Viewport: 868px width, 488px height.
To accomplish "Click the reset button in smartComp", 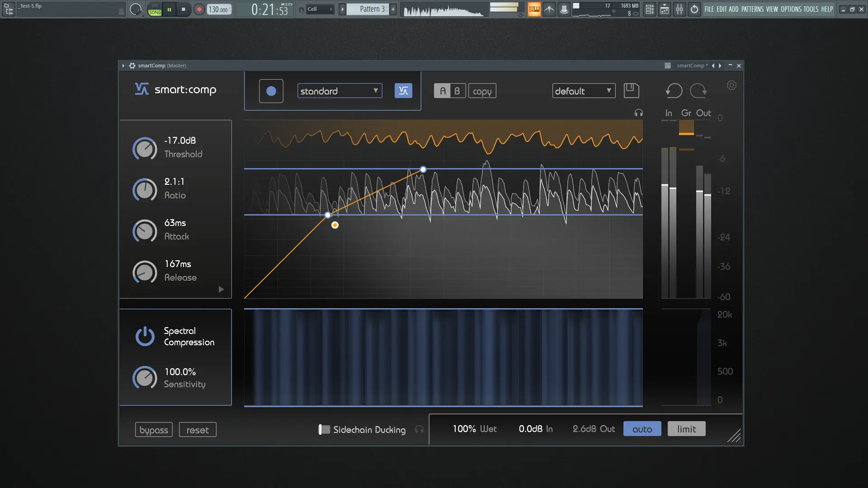I will [197, 429].
